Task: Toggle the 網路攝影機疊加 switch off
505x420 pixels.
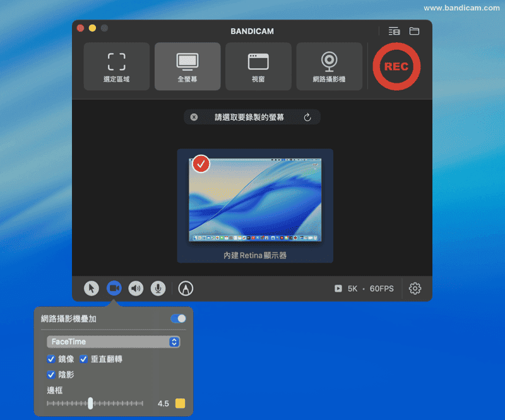Action: coord(178,319)
